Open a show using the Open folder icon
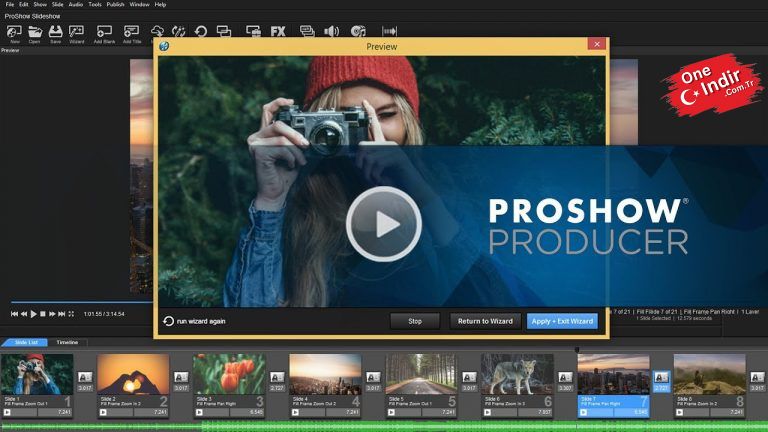The image size is (768, 432). (x=35, y=32)
